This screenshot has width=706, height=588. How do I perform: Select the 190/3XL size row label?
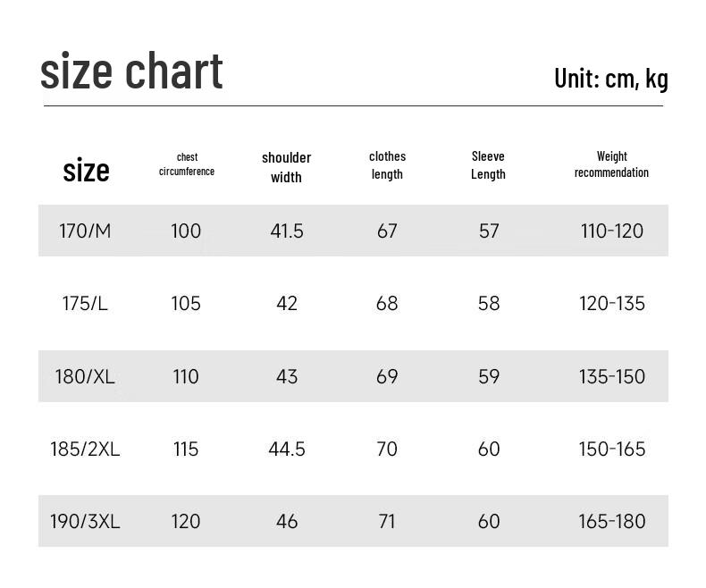click(x=85, y=521)
